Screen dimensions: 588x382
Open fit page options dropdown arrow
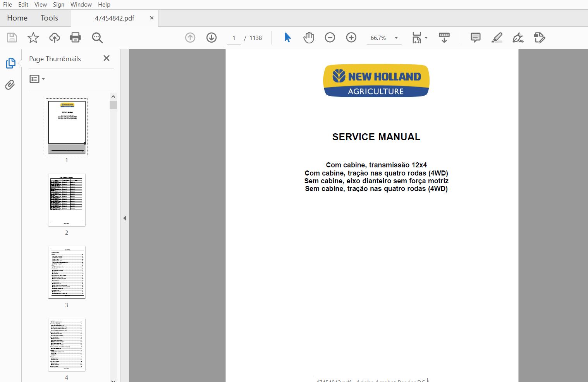click(x=426, y=38)
